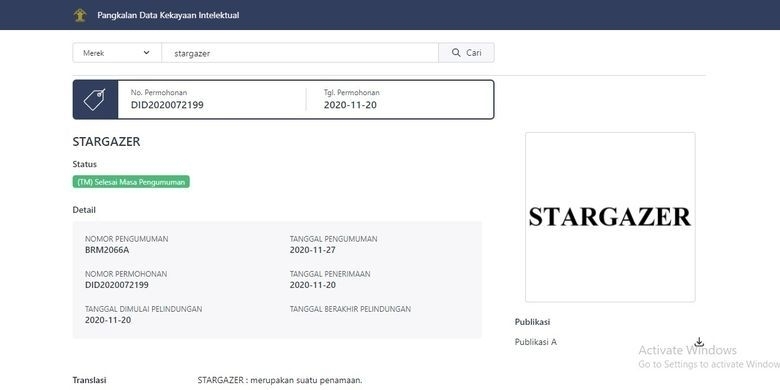Click the Tanggal Pengumuman value 2020-11-27
This screenshot has height=390, width=780.
point(312,250)
